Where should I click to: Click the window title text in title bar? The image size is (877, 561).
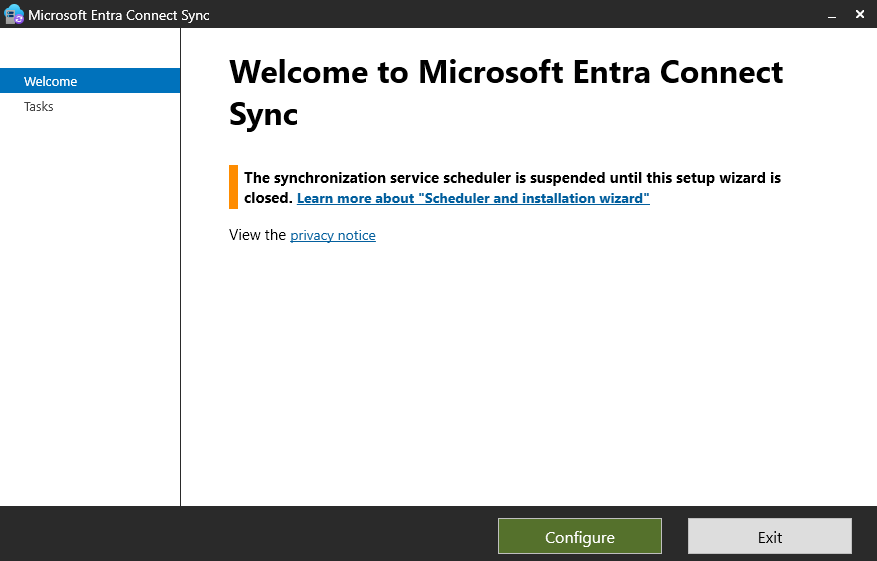pyautogui.click(x=119, y=15)
